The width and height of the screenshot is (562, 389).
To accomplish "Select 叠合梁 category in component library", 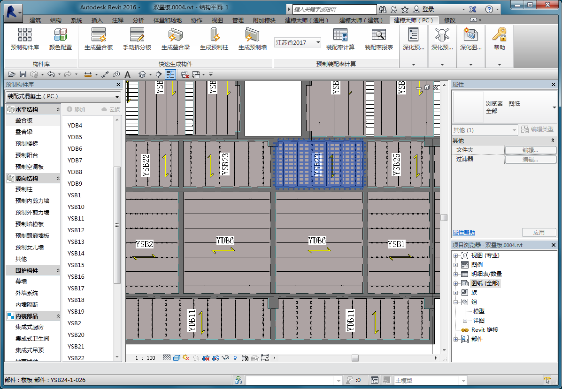I will (x=24, y=132).
